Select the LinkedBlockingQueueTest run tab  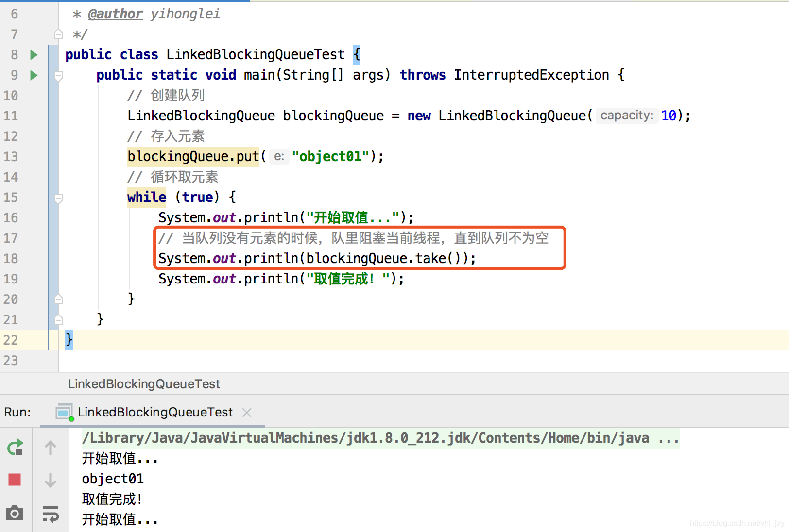[x=154, y=412]
